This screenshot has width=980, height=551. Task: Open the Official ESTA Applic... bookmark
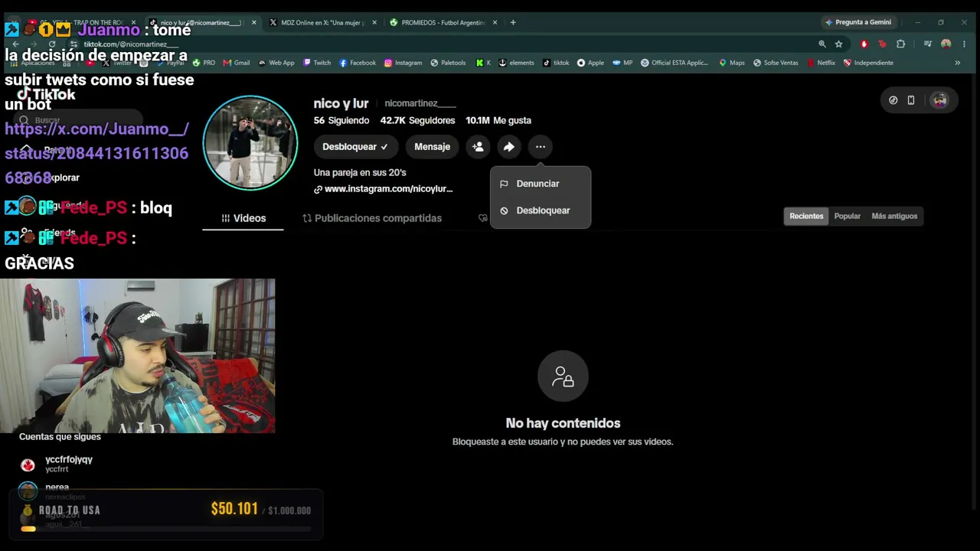tap(675, 63)
